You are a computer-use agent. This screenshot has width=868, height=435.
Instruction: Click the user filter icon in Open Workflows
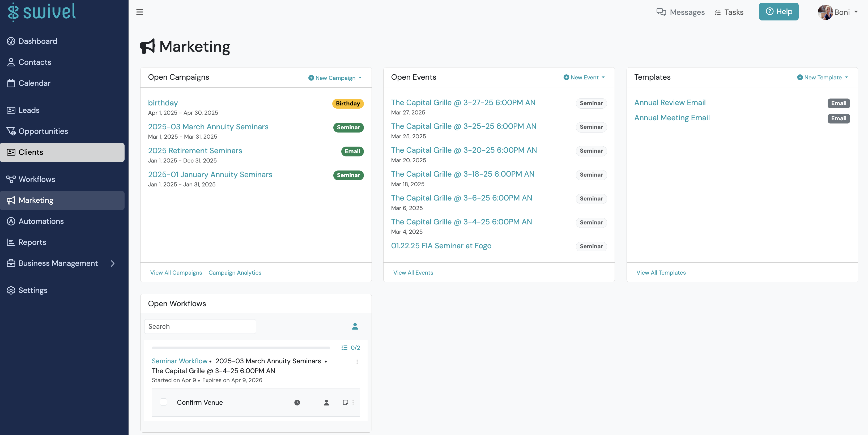(x=355, y=326)
